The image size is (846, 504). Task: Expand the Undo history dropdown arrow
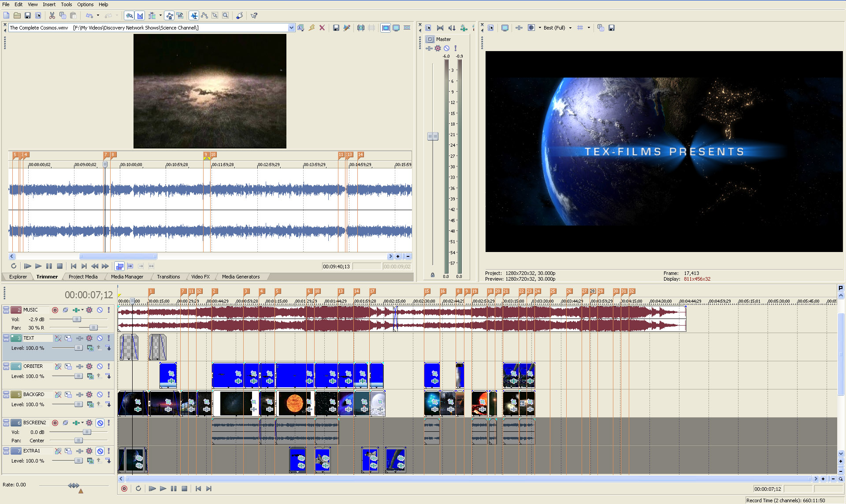click(x=98, y=15)
